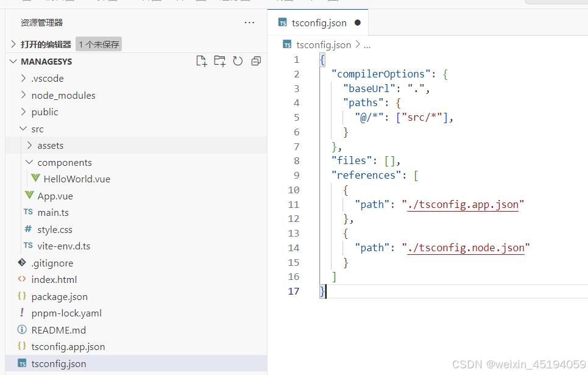
Task: Click line number 17 in the gutter
Action: tap(294, 291)
